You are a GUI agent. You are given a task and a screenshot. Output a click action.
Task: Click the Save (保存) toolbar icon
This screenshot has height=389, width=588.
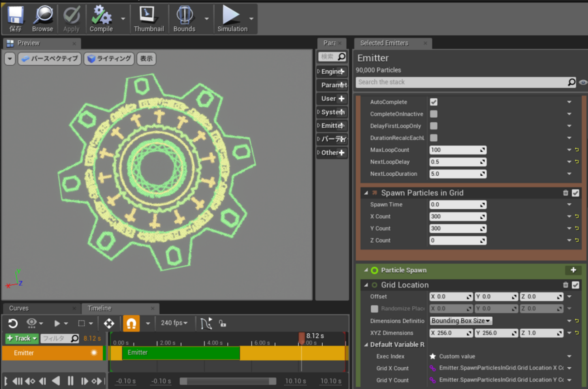(x=15, y=19)
